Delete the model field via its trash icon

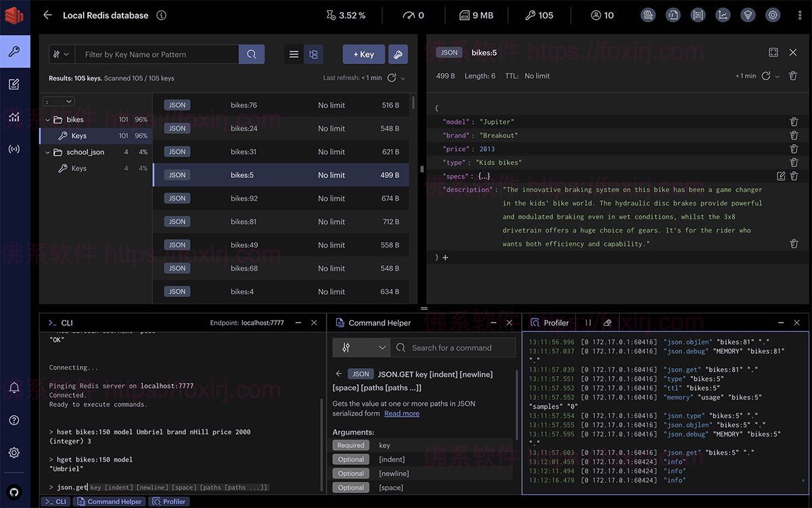coord(794,122)
